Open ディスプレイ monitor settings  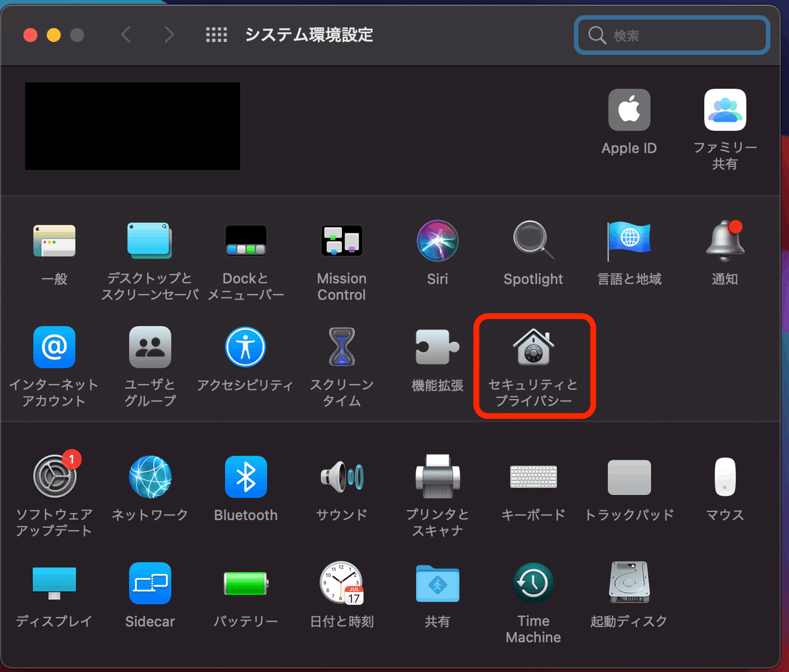(55, 583)
